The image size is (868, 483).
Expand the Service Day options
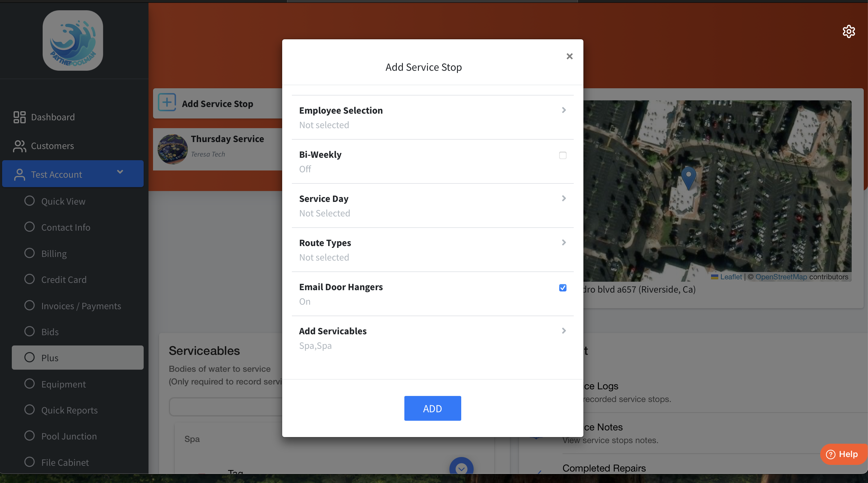coord(563,198)
